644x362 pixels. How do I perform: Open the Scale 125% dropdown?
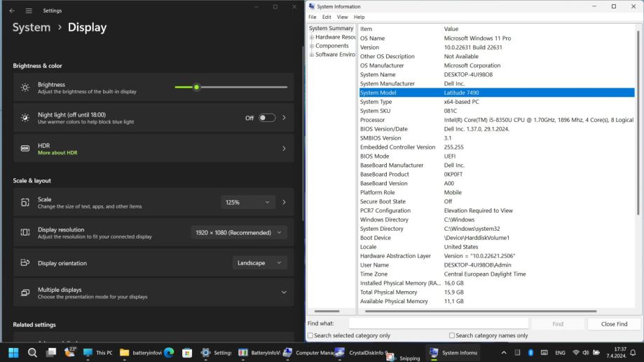click(247, 202)
